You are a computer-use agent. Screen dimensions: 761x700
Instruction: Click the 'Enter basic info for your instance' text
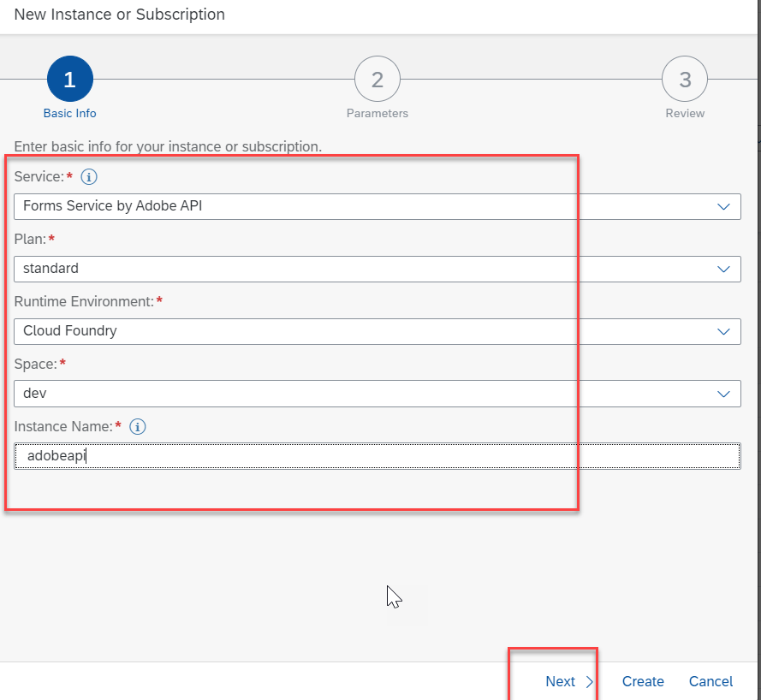(168, 146)
